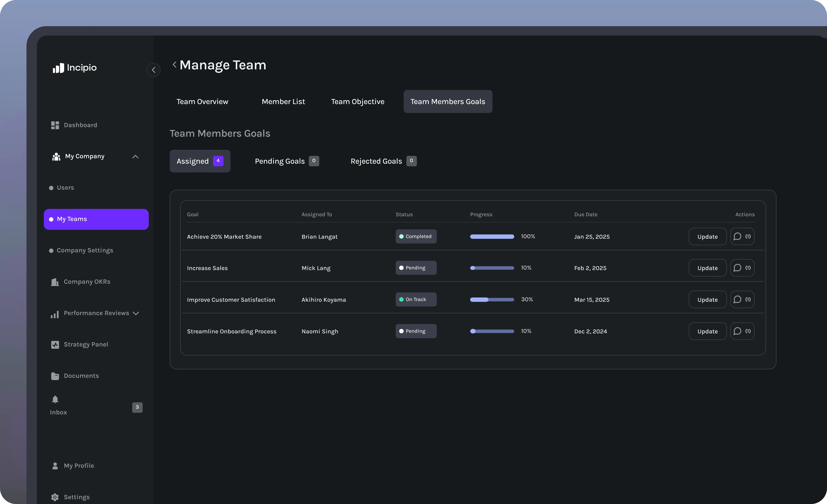
Task: Expand the Performance Reviews chevron
Action: click(x=136, y=313)
